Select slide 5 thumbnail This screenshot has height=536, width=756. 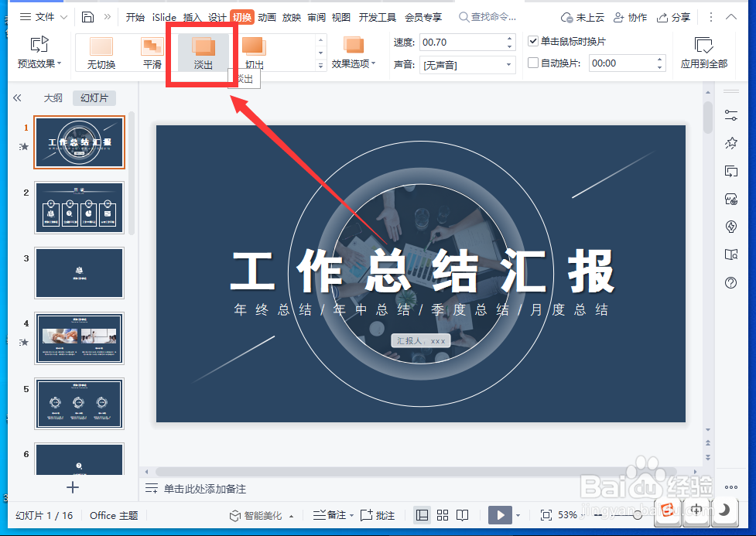[x=79, y=404]
